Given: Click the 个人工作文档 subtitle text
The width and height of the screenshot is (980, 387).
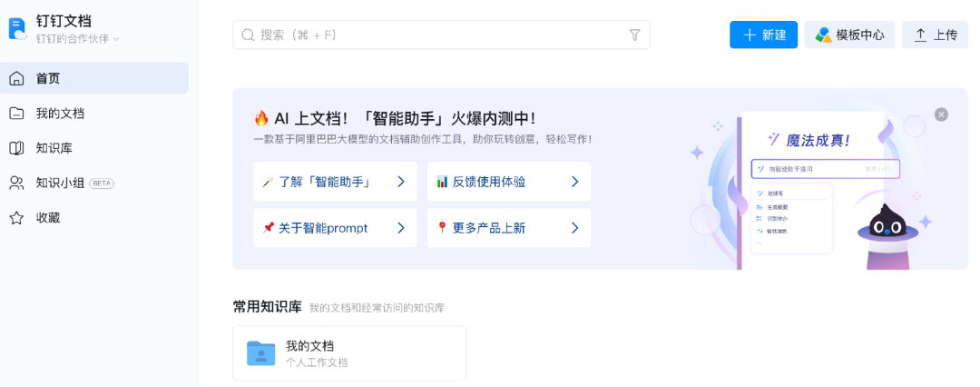Looking at the screenshot, I should click(317, 362).
